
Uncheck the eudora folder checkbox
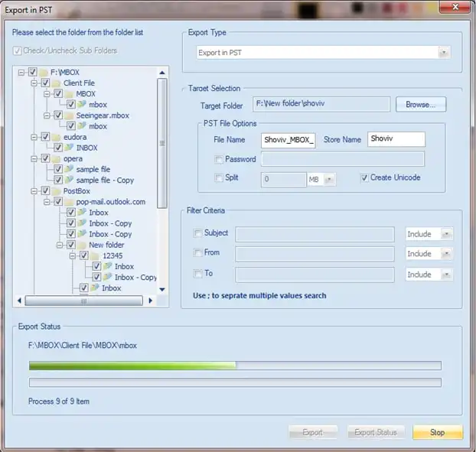[x=45, y=137]
